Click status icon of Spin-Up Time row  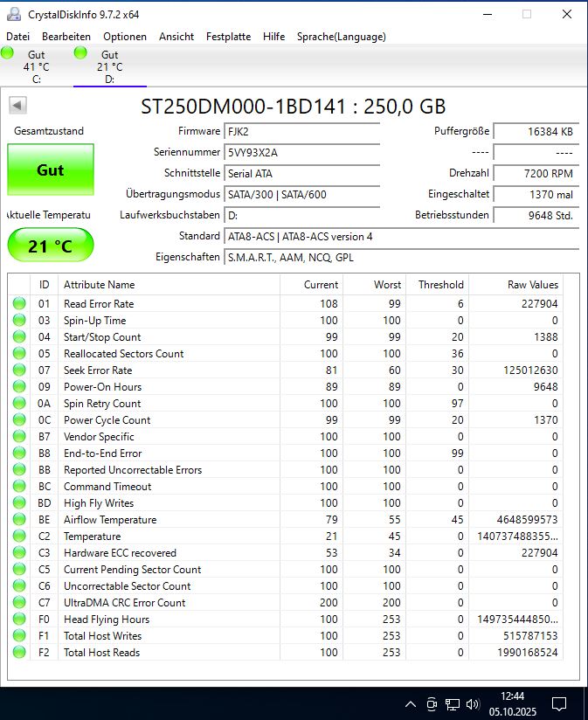tap(19, 320)
